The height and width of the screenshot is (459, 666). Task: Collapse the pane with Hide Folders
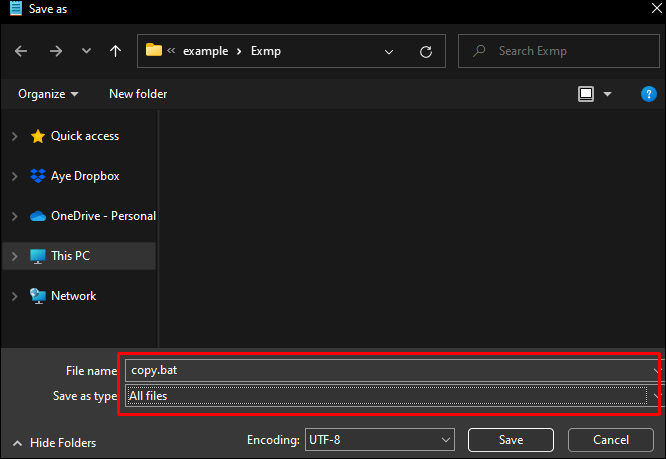54,442
